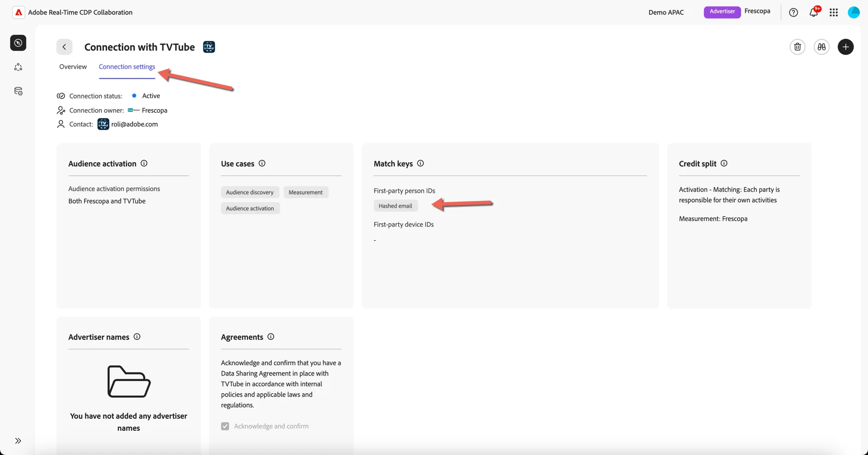Show info for Use cases

pos(262,163)
